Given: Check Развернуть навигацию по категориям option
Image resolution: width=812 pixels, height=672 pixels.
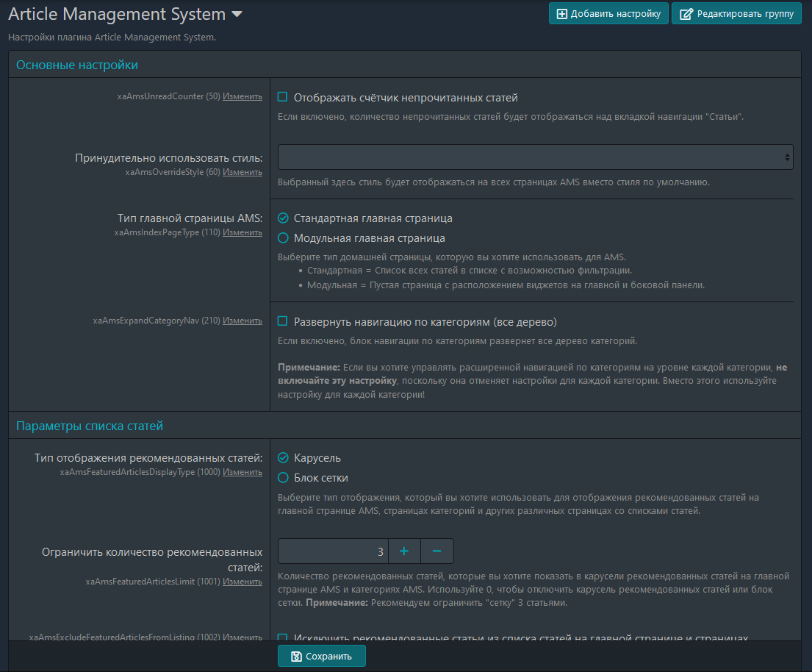Looking at the screenshot, I should 283,321.
